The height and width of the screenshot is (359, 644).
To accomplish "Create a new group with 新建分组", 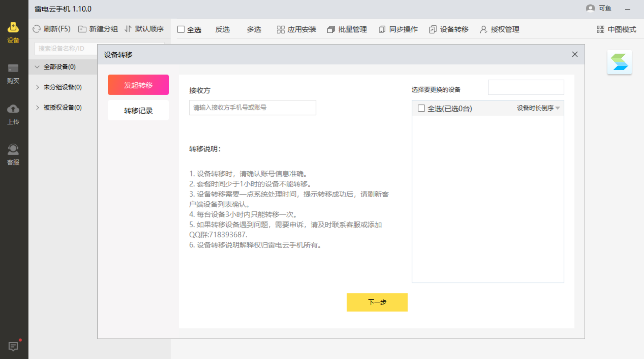I will click(98, 29).
